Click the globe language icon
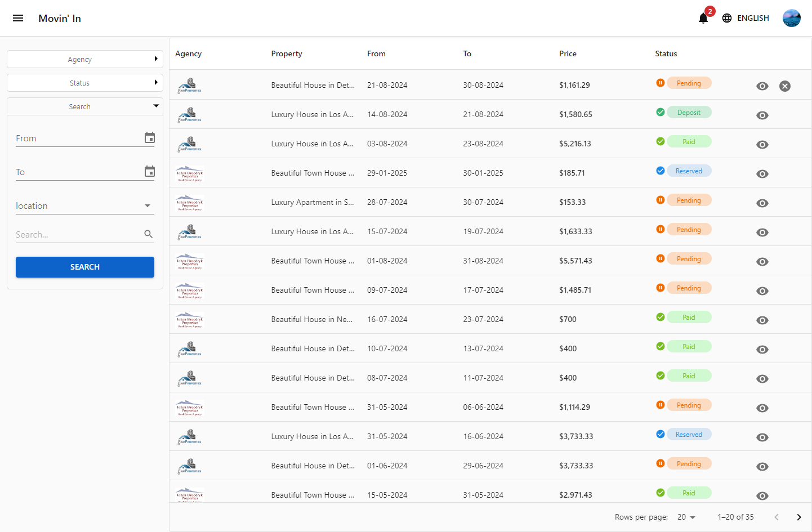This screenshot has width=812, height=532. tap(727, 18)
